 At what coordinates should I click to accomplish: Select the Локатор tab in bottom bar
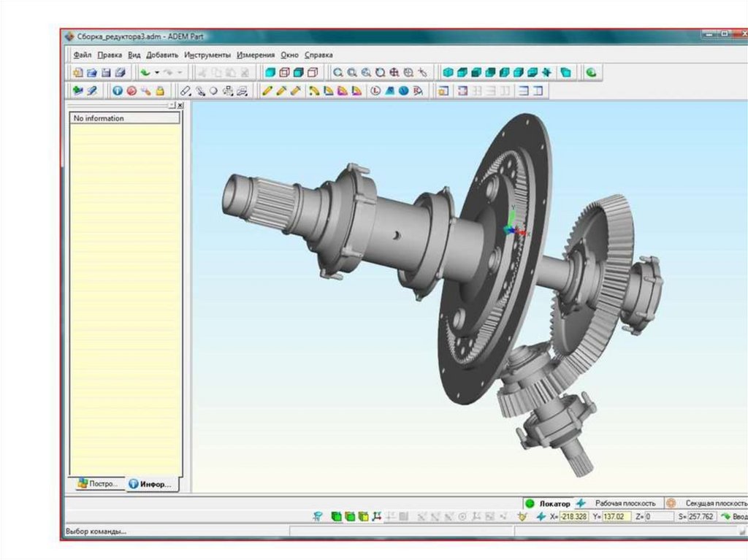tap(554, 503)
